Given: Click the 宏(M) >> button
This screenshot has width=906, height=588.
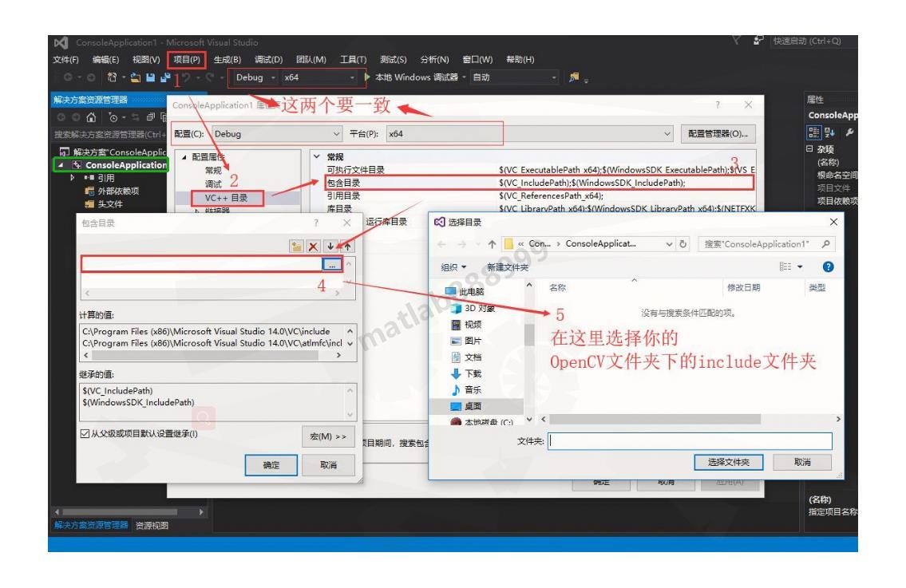Looking at the screenshot, I should click(328, 436).
